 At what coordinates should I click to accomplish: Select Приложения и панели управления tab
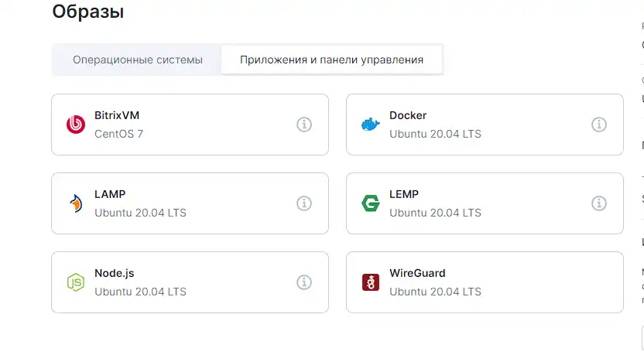[331, 60]
